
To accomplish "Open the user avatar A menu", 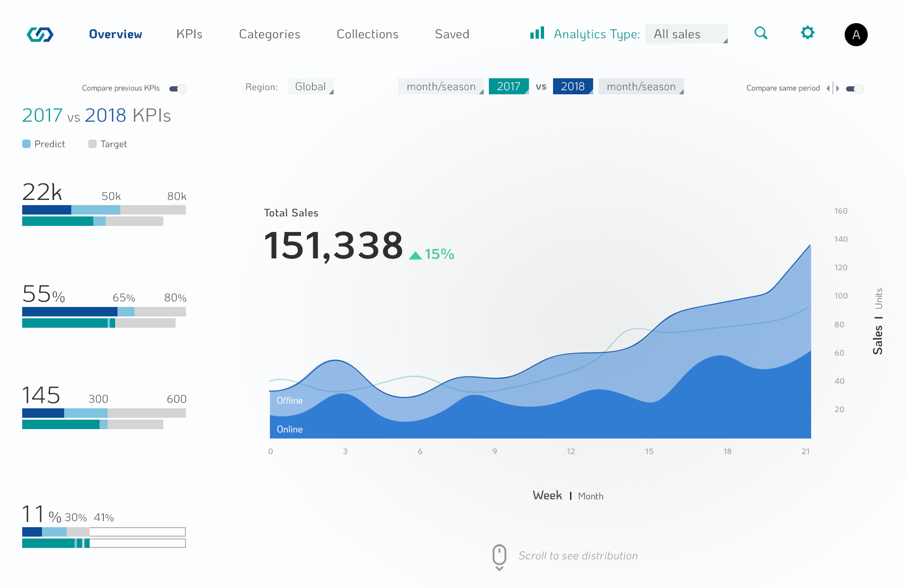I will pyautogui.click(x=856, y=34).
